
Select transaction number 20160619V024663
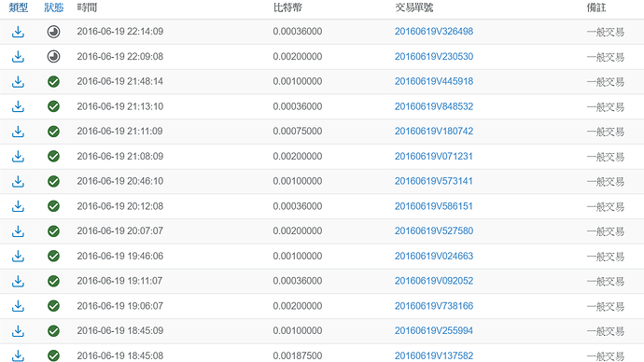point(434,257)
